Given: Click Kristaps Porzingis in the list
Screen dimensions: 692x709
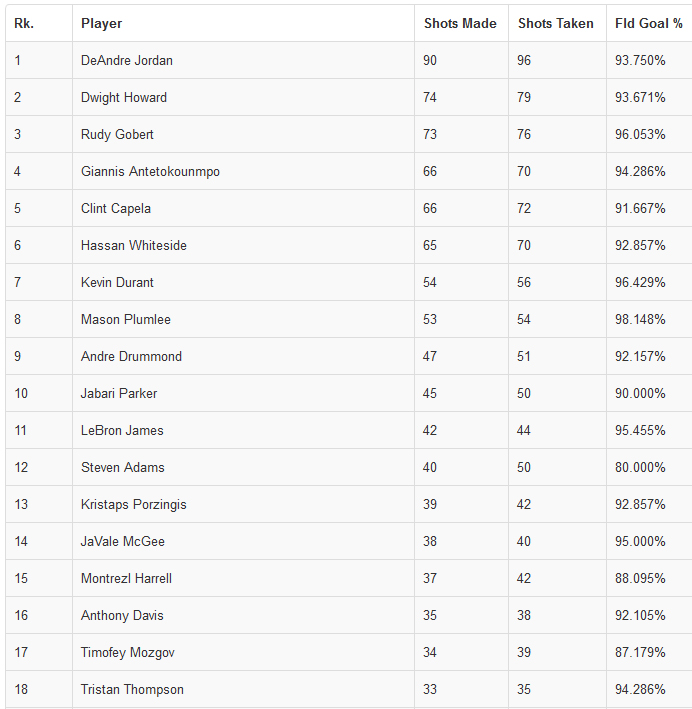Looking at the screenshot, I should (x=134, y=504).
